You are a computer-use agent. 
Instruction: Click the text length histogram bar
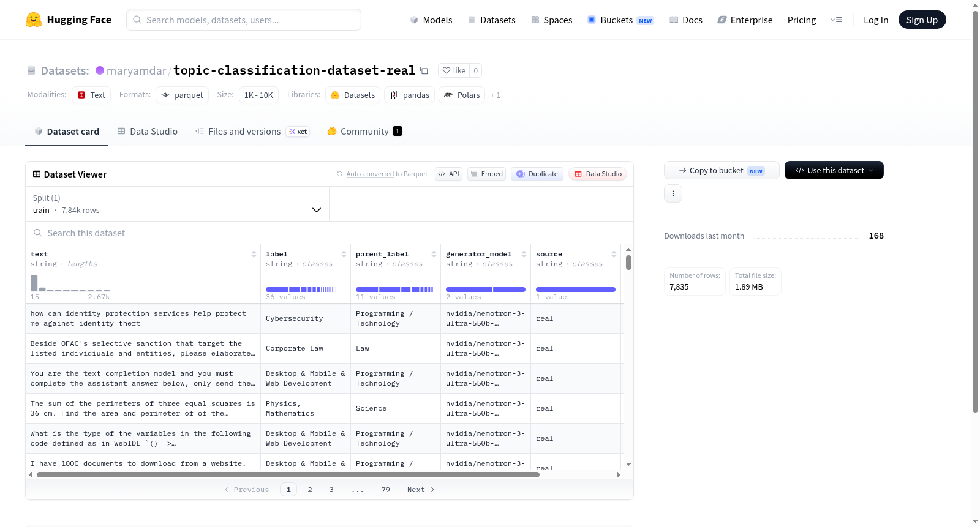click(34, 283)
